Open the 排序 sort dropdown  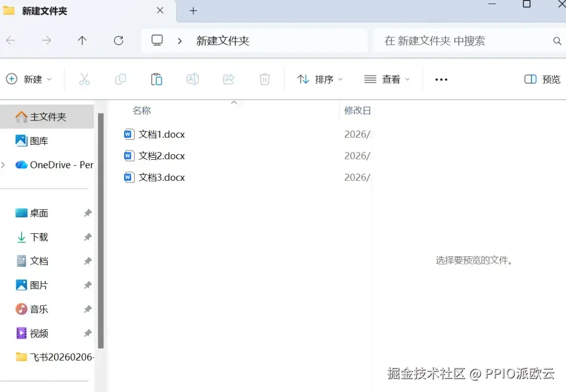click(320, 79)
